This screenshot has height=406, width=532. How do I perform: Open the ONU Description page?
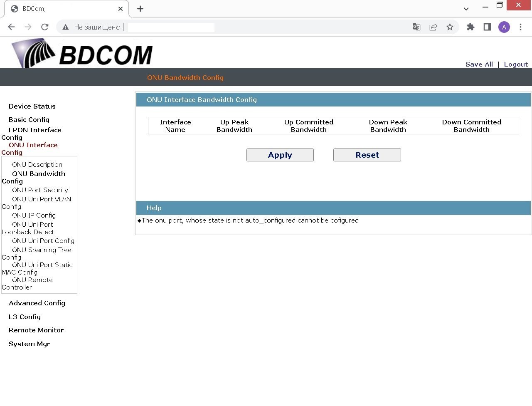pos(37,165)
